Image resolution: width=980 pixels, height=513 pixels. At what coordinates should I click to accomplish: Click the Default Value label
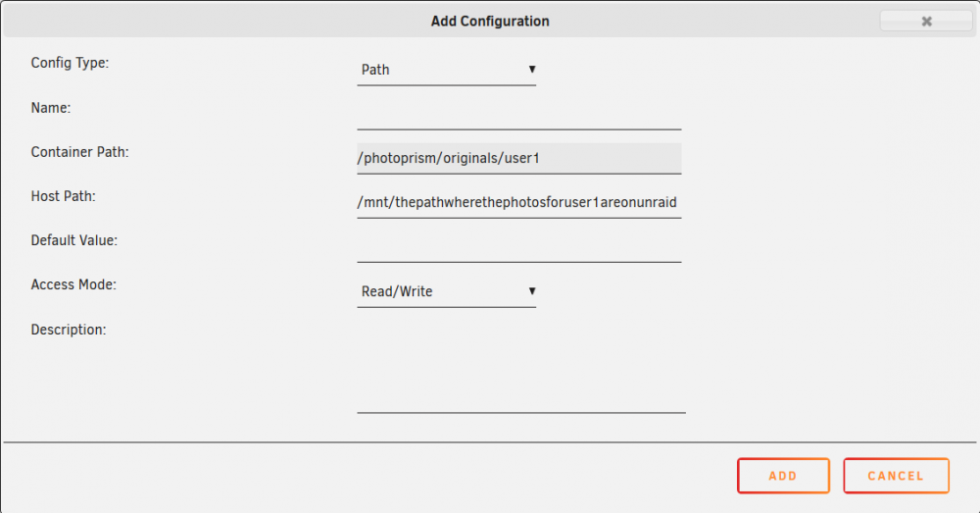point(73,240)
